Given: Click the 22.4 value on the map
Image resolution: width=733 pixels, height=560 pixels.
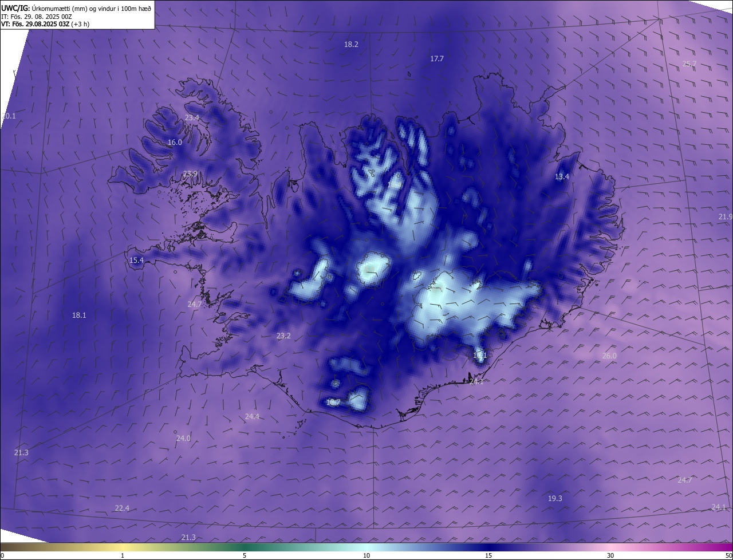Looking at the screenshot, I should pos(122,508).
